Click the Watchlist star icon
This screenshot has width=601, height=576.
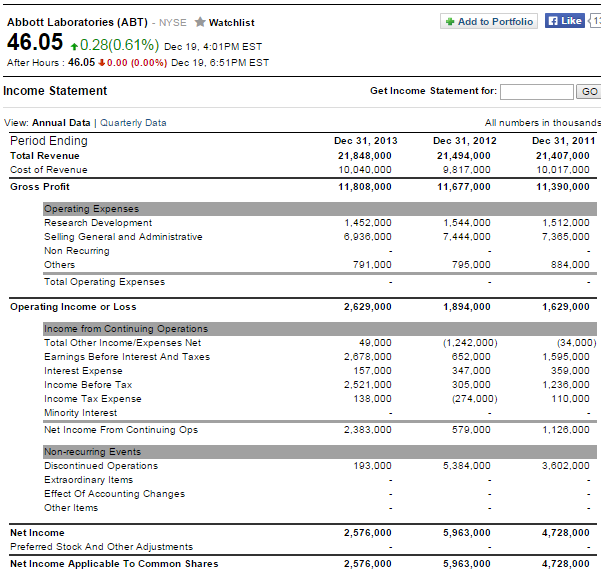click(x=200, y=22)
